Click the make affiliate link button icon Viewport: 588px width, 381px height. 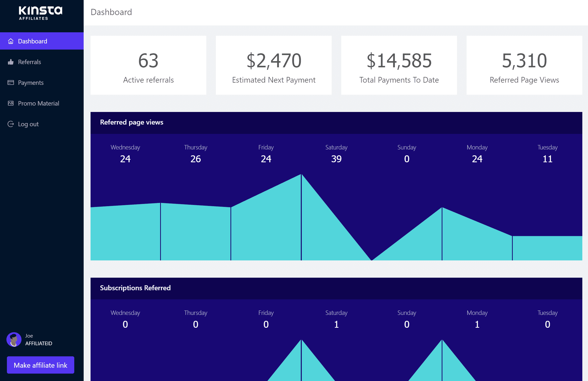point(40,365)
